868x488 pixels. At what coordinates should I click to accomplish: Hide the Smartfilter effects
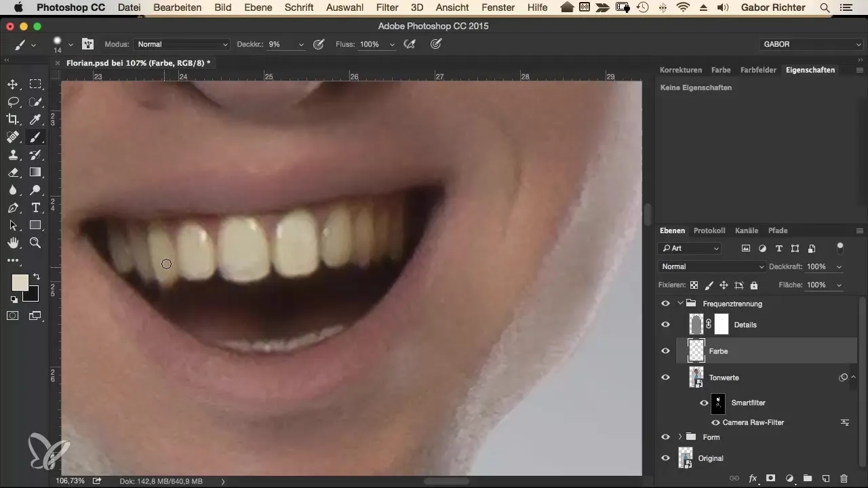pyautogui.click(x=704, y=403)
